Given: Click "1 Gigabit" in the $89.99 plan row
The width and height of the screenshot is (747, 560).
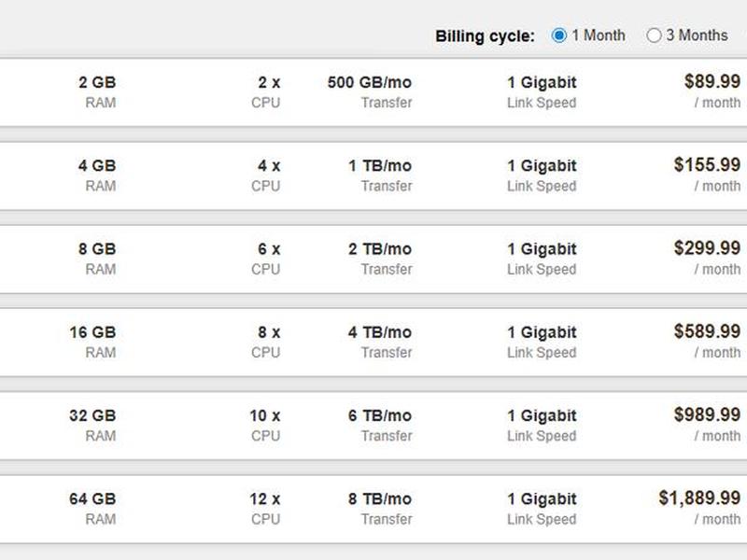Looking at the screenshot, I should [x=543, y=82].
